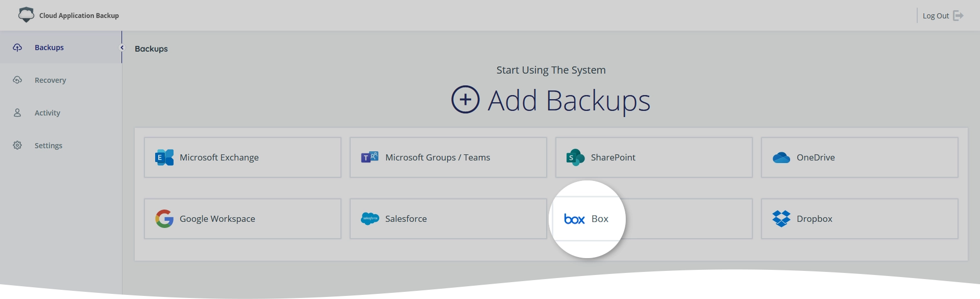Click the Start Using The System text
Viewport: 980px width, 299px height.
point(551,70)
